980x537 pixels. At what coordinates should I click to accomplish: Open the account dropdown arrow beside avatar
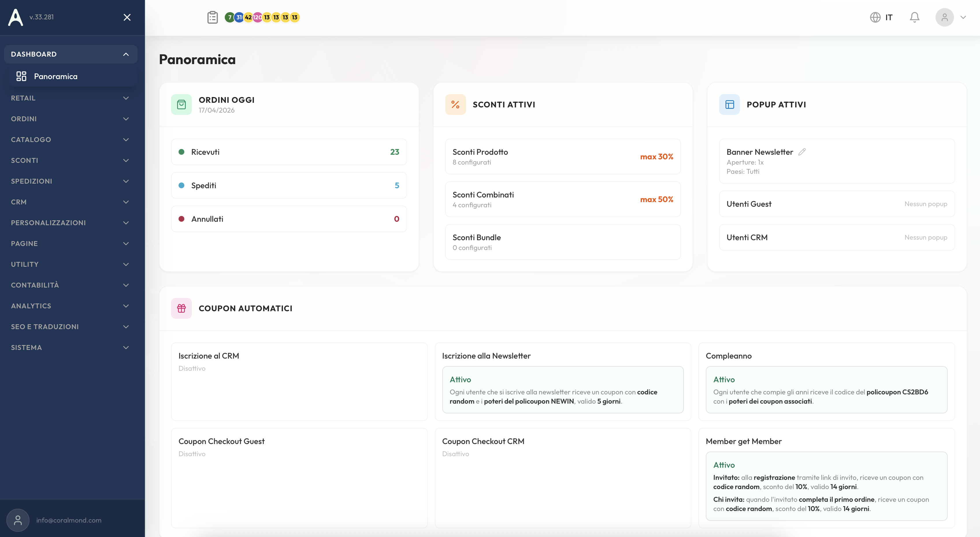click(x=963, y=17)
